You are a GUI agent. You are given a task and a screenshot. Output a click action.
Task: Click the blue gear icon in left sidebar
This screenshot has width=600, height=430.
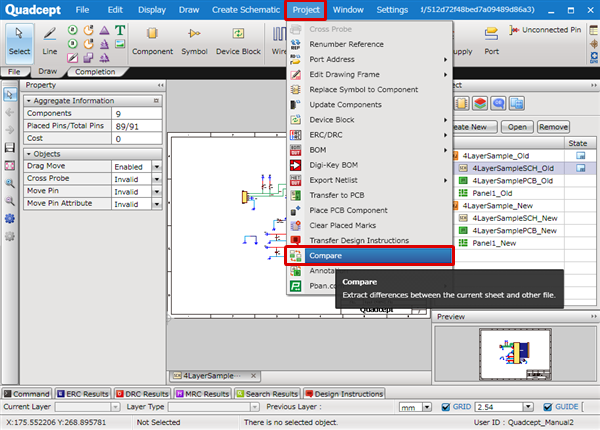[x=10, y=218]
